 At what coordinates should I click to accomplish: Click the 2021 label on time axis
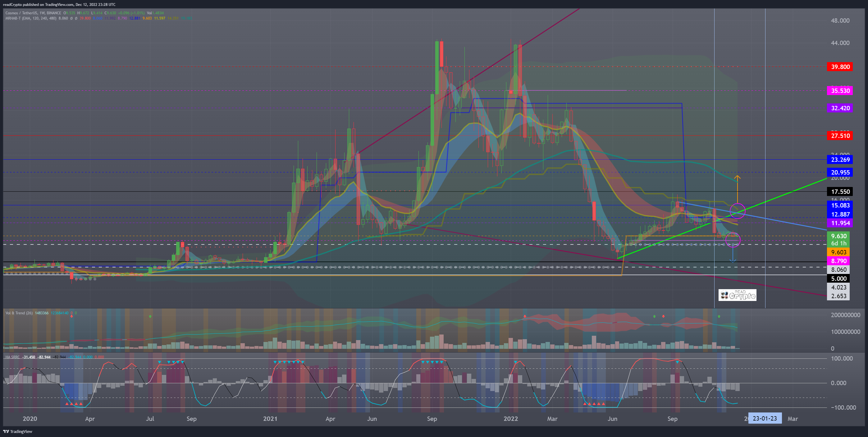coord(270,419)
